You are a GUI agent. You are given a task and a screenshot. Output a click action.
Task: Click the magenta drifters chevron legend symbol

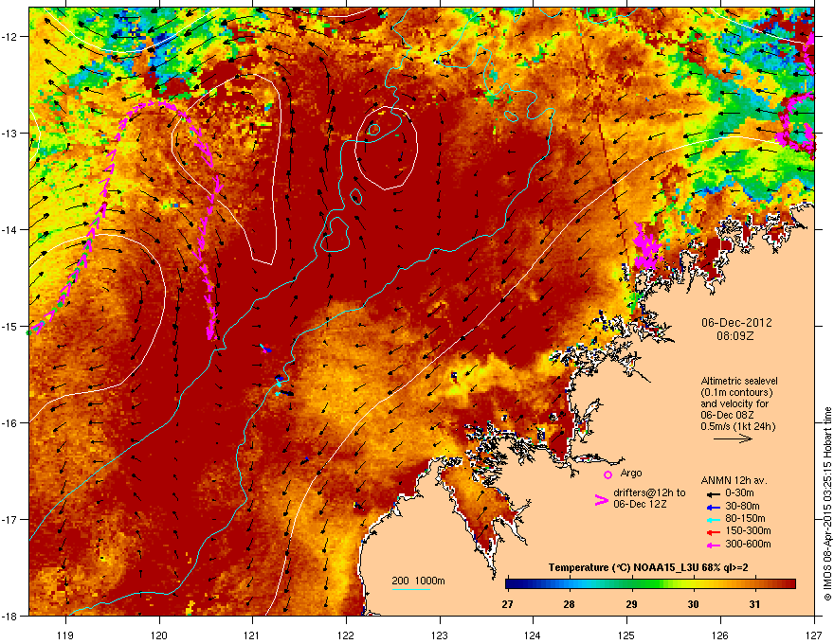[x=601, y=499]
